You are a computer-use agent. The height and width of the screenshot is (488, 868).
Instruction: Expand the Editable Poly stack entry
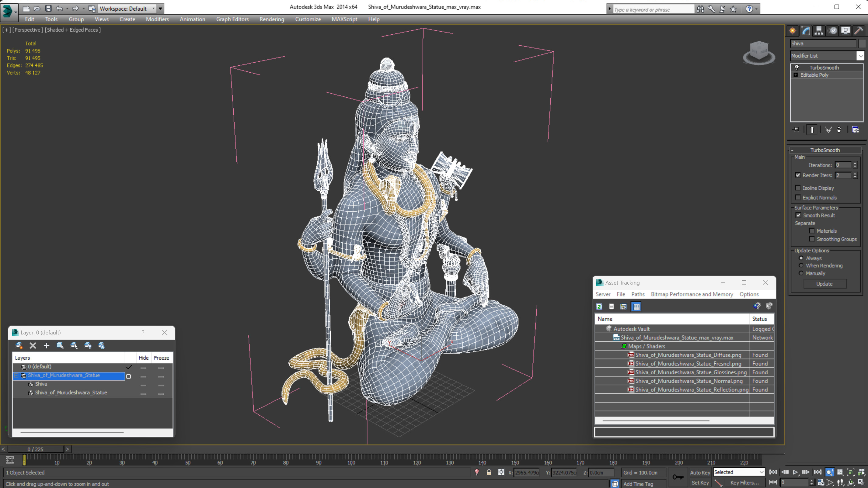click(796, 75)
